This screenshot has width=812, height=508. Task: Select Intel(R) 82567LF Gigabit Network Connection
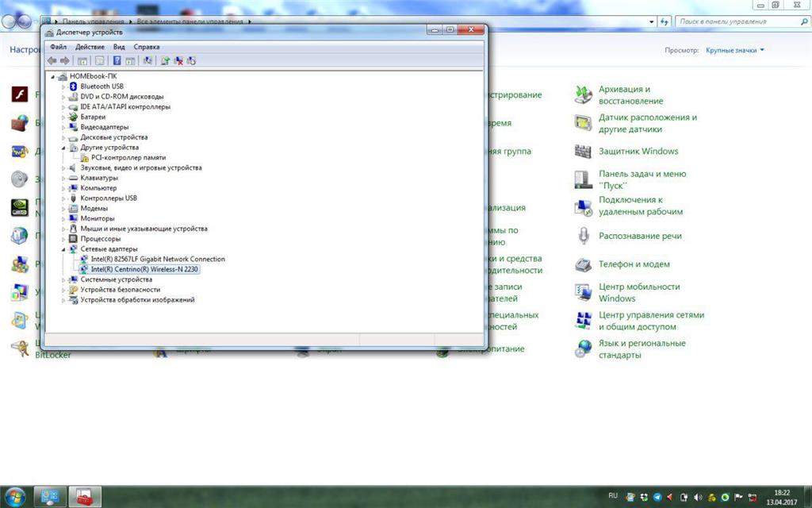pos(158,260)
